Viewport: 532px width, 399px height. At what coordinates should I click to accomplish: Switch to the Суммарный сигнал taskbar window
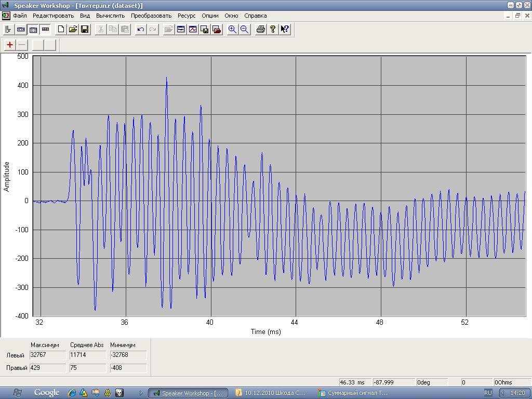click(x=353, y=393)
